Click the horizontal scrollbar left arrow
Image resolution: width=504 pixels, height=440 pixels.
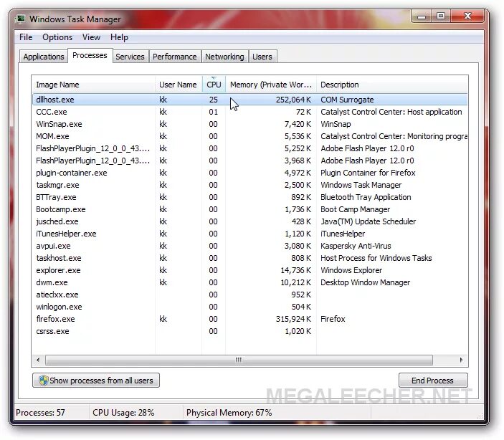[38, 360]
